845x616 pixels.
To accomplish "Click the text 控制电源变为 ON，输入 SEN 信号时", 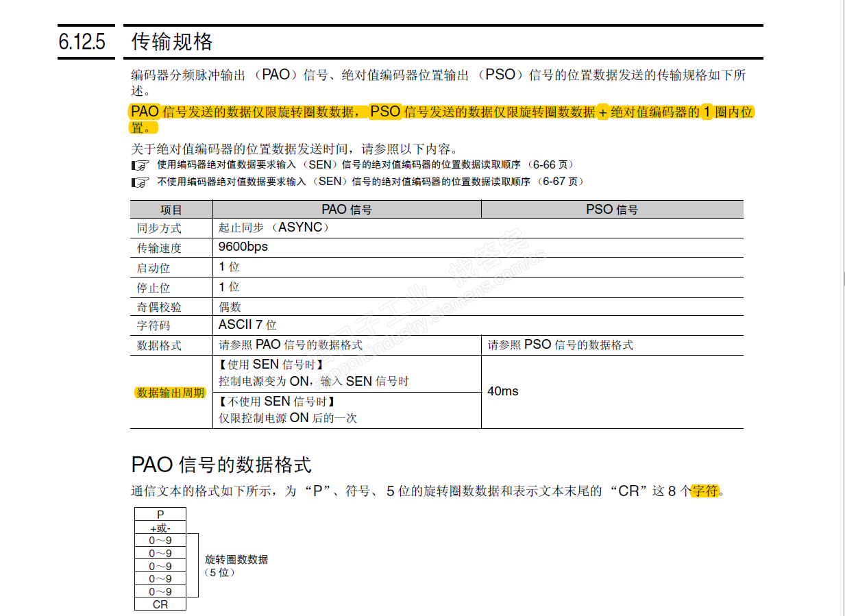I will pyautogui.click(x=313, y=382).
